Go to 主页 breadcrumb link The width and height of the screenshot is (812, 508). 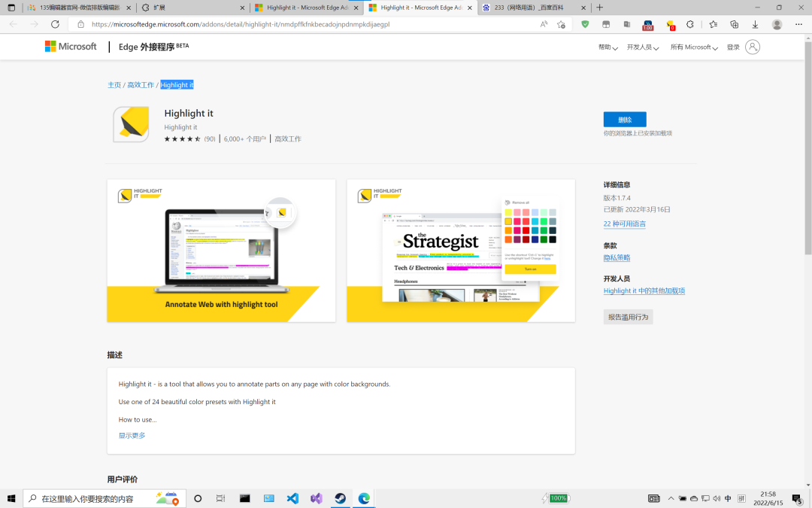pyautogui.click(x=114, y=85)
